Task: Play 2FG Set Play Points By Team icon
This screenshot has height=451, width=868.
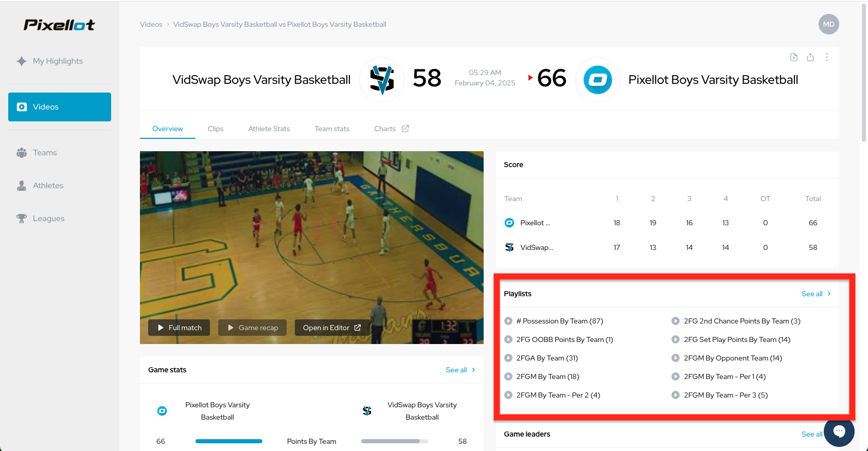Action: (676, 339)
